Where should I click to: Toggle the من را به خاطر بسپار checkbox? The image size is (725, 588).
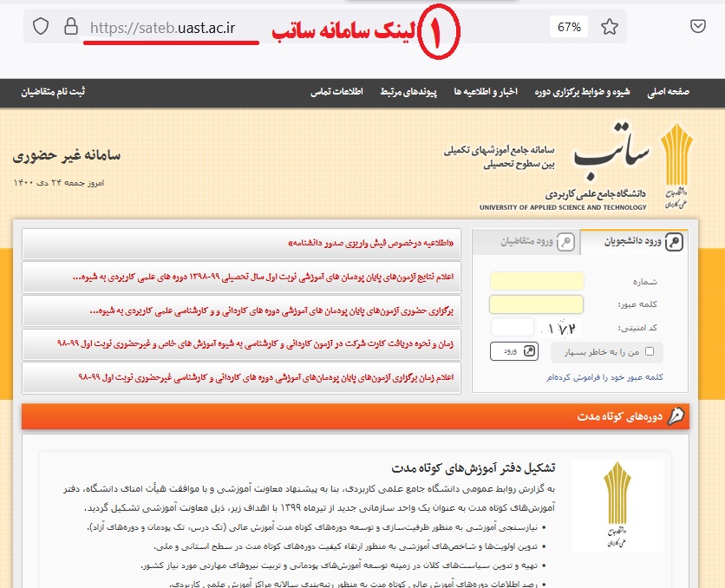click(650, 352)
